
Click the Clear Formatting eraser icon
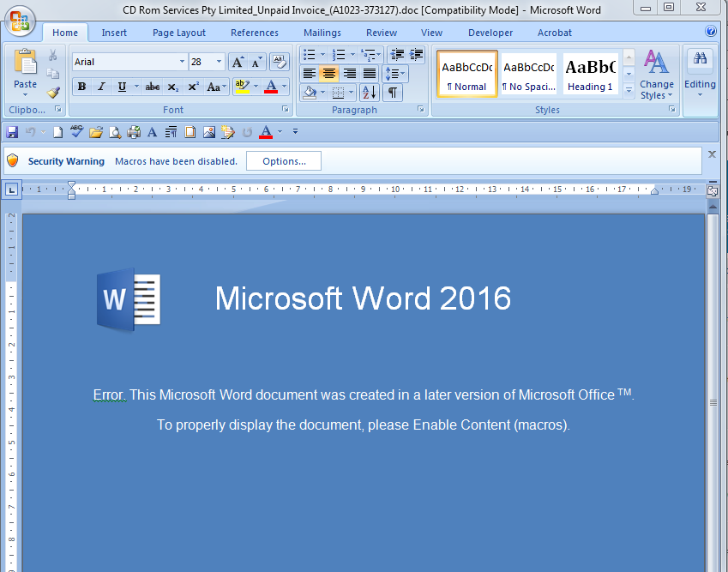(280, 62)
